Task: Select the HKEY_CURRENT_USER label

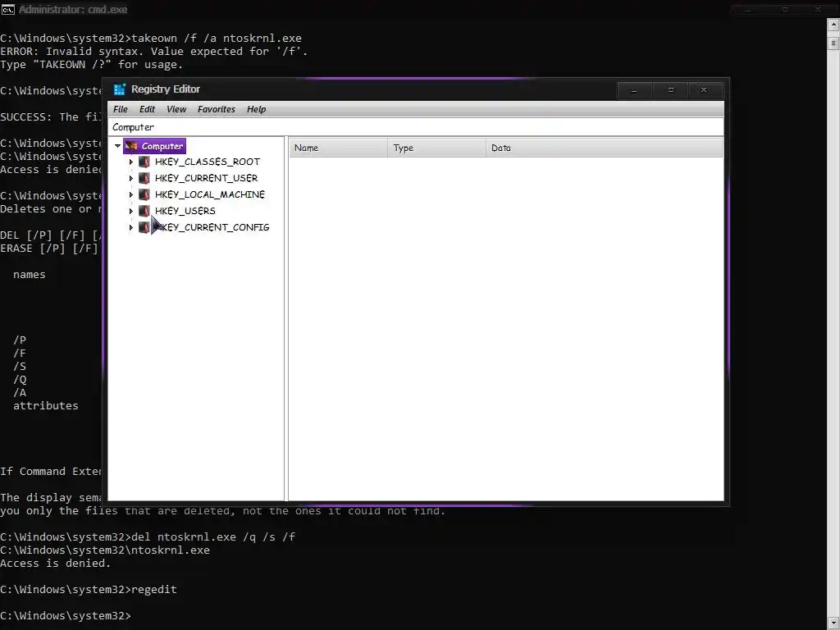Action: tap(206, 178)
